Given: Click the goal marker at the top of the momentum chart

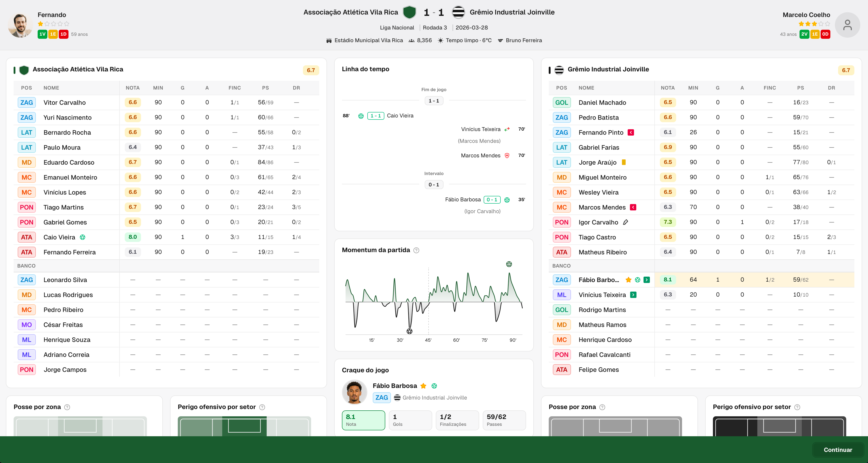Looking at the screenshot, I should 509,264.
